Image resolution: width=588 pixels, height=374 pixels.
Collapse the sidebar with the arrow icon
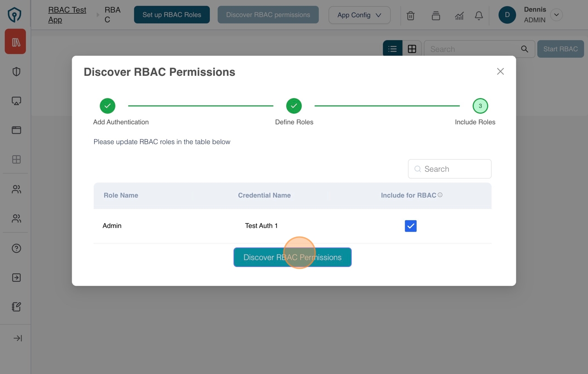coord(17,338)
